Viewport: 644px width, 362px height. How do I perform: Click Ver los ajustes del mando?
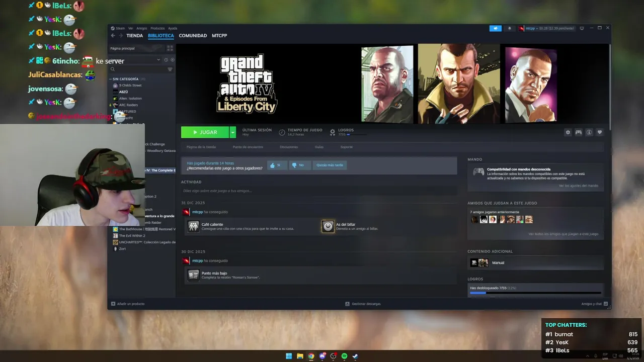pos(579,186)
